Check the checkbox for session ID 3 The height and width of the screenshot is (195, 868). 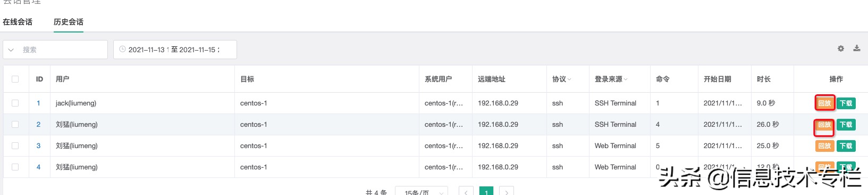[x=15, y=145]
